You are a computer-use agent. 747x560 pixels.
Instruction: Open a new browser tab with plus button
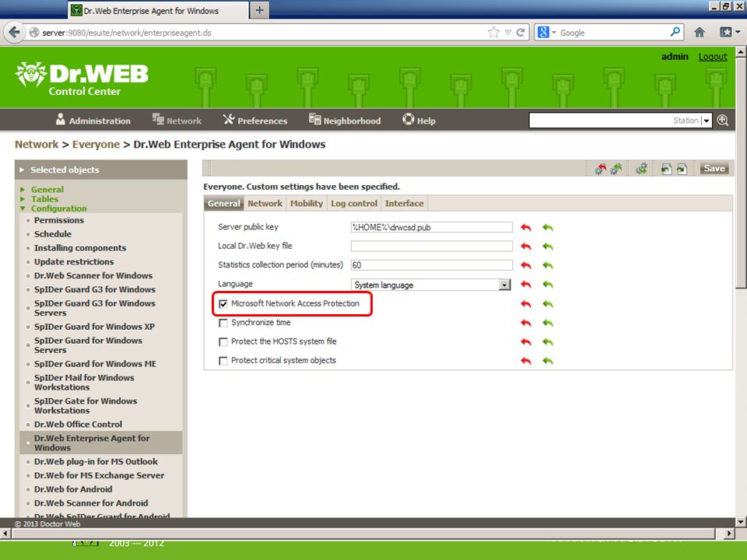point(260,10)
